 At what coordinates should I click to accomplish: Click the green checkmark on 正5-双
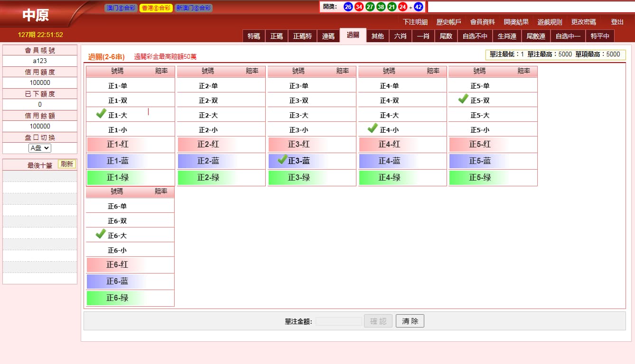(463, 99)
